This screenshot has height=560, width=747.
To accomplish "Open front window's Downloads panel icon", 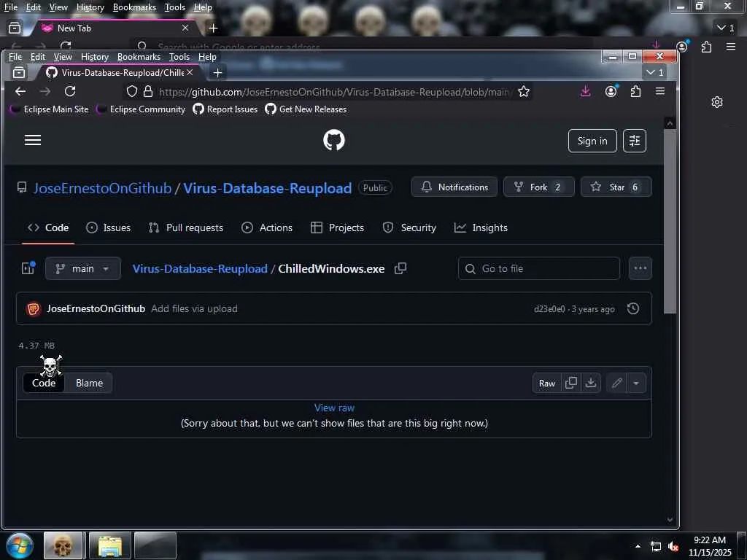I will point(586,91).
